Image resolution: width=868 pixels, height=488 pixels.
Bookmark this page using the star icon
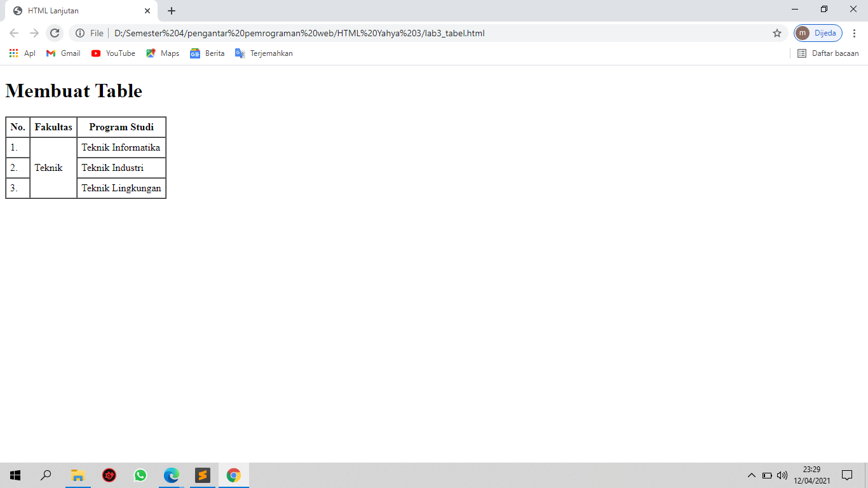pyautogui.click(x=777, y=33)
